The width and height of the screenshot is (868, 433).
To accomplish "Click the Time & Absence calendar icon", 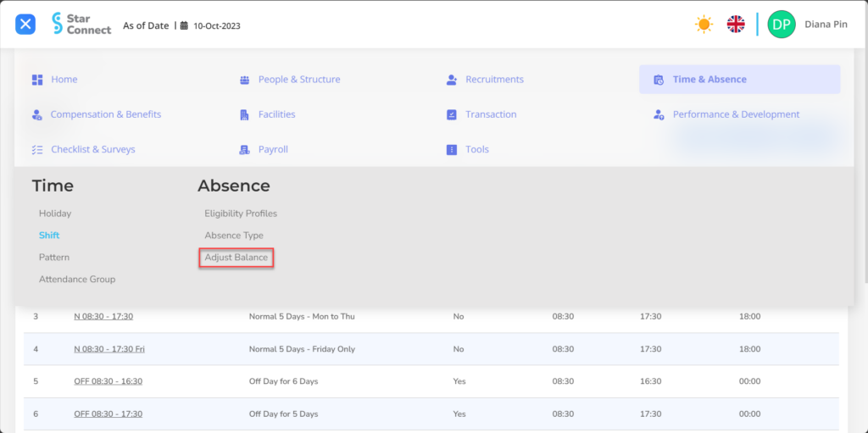I will [x=658, y=80].
